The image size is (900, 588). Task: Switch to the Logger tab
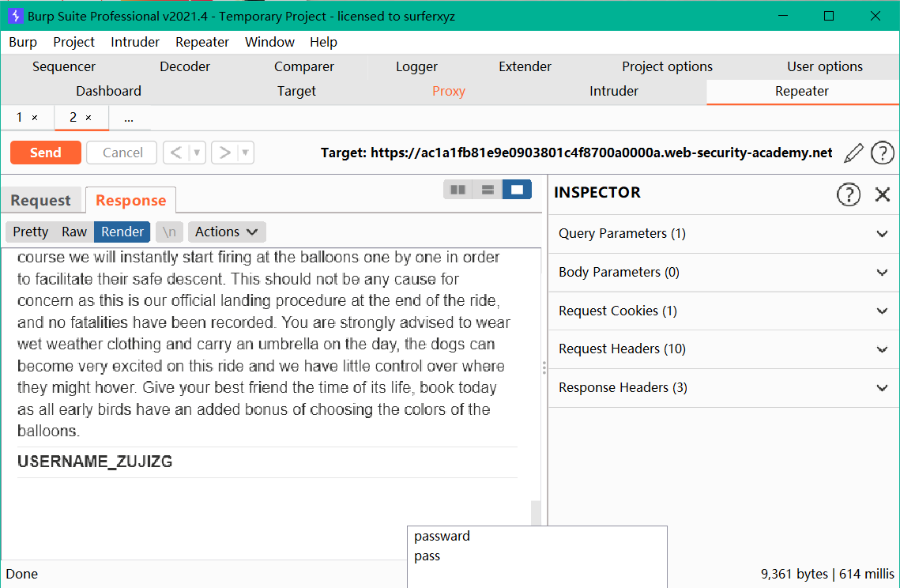pos(416,66)
